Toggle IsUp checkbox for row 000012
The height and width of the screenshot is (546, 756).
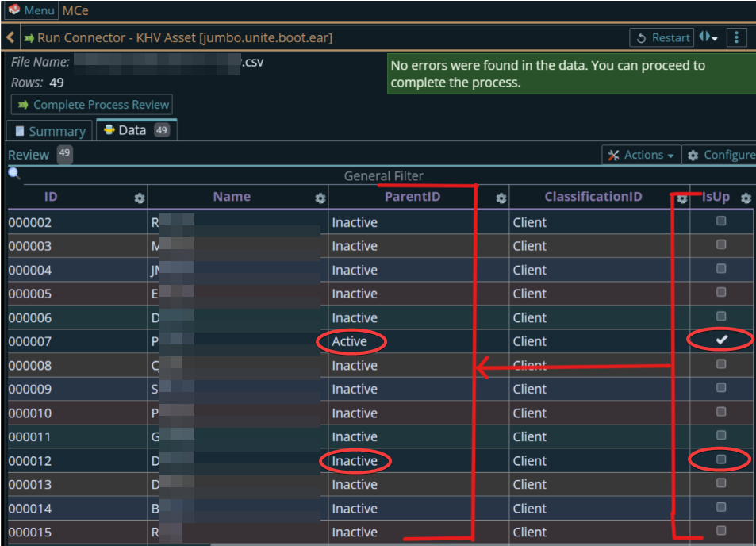coord(721,459)
